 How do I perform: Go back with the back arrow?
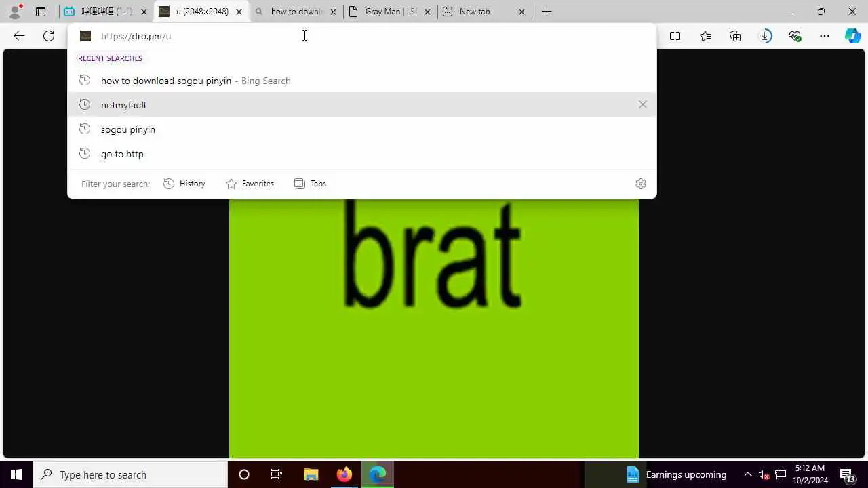(x=19, y=36)
